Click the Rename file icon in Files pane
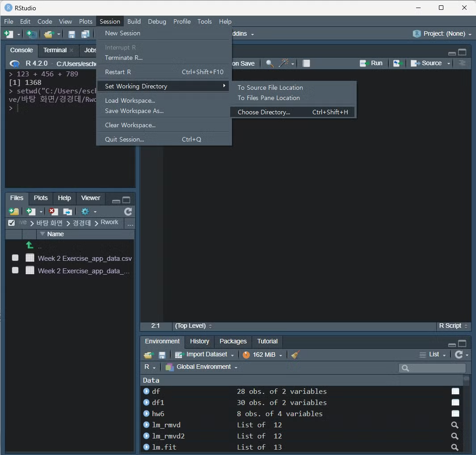Viewport: 476px width, 455px height. point(67,211)
